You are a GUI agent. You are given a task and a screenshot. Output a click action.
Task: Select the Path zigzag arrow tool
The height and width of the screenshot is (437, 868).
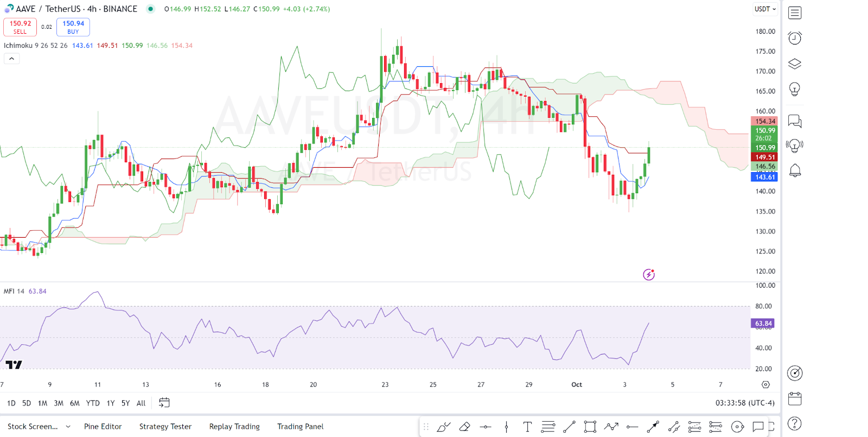tap(611, 427)
